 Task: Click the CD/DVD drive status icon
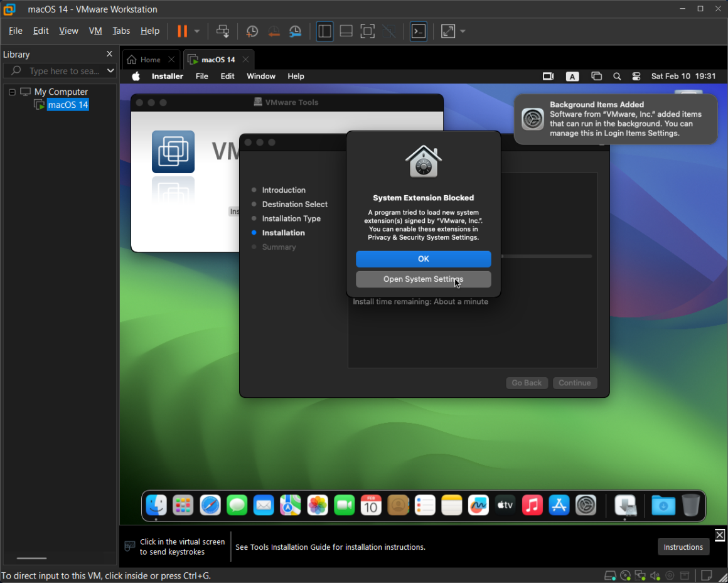626,576
